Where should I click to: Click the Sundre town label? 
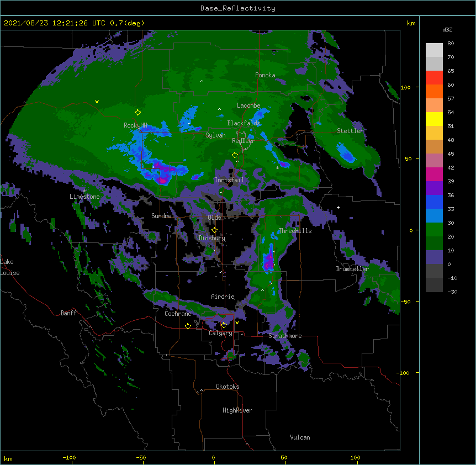161,216
